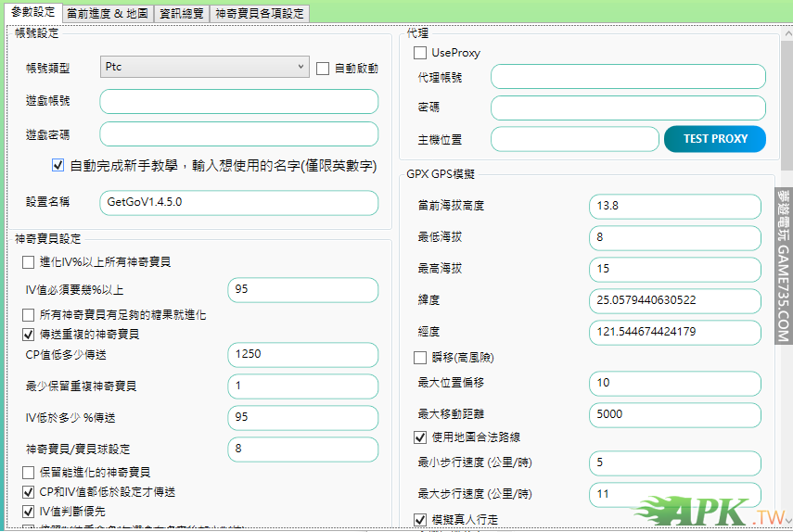Uncheck 傳送重複的神奇寶貝 checkbox

click(28, 333)
